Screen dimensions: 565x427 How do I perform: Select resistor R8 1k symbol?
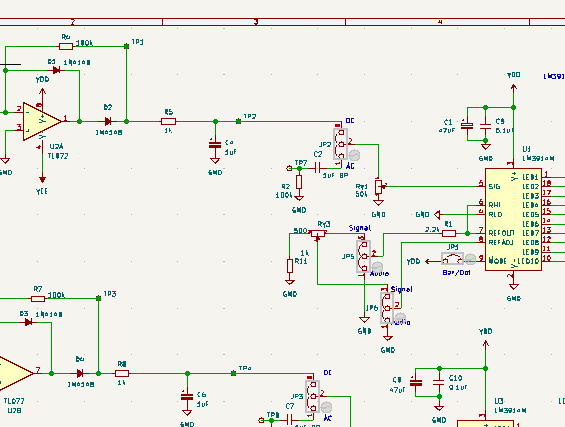click(x=122, y=373)
